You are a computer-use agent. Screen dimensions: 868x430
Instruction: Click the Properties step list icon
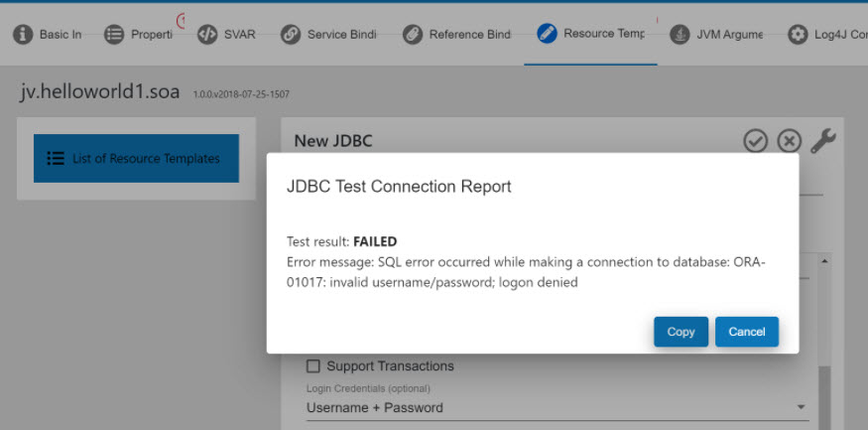pos(115,34)
